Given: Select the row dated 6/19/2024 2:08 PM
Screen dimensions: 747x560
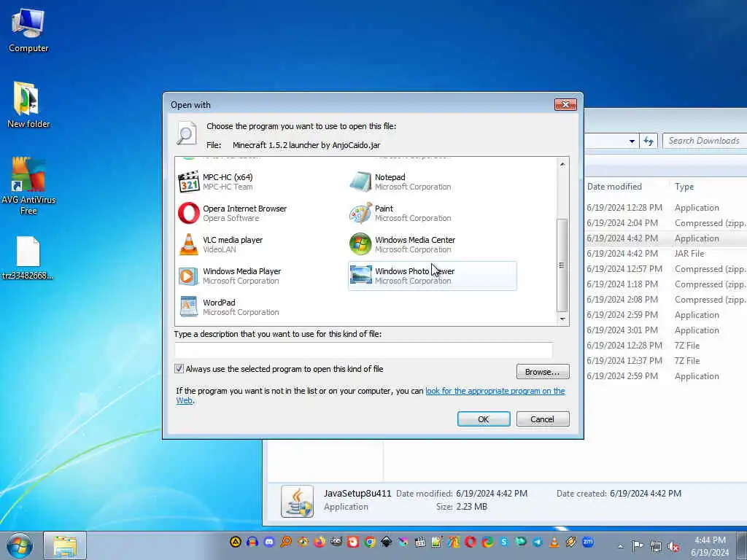Looking at the screenshot, I should pos(666,300).
